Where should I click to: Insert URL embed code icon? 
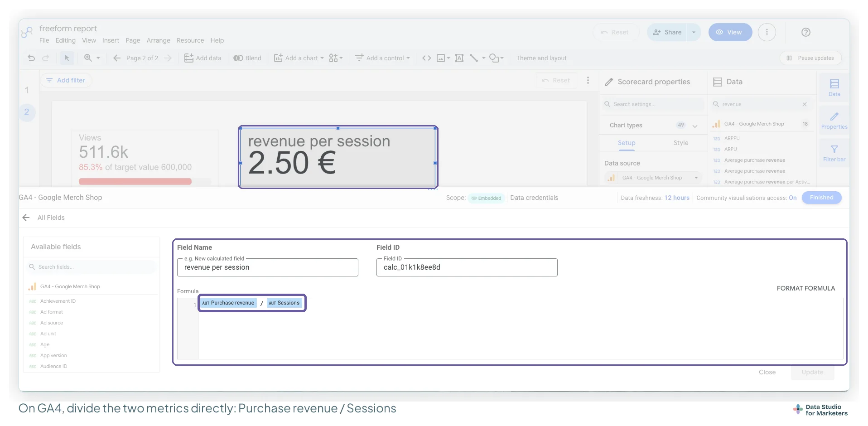tap(427, 58)
